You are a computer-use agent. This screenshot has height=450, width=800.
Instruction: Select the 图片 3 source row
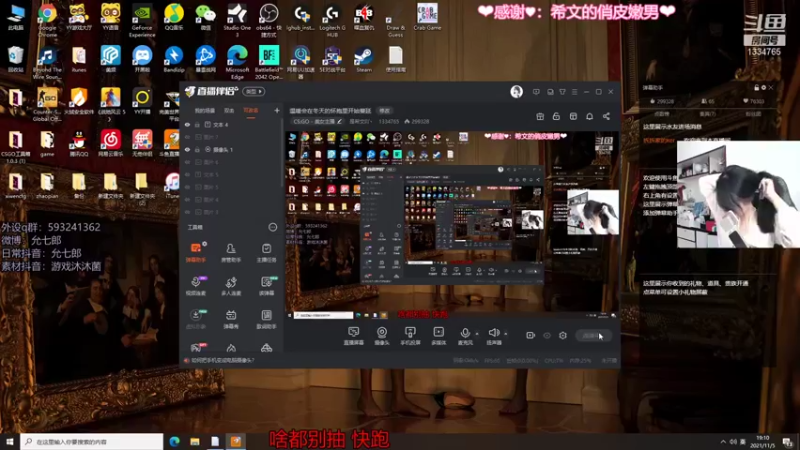point(231,212)
